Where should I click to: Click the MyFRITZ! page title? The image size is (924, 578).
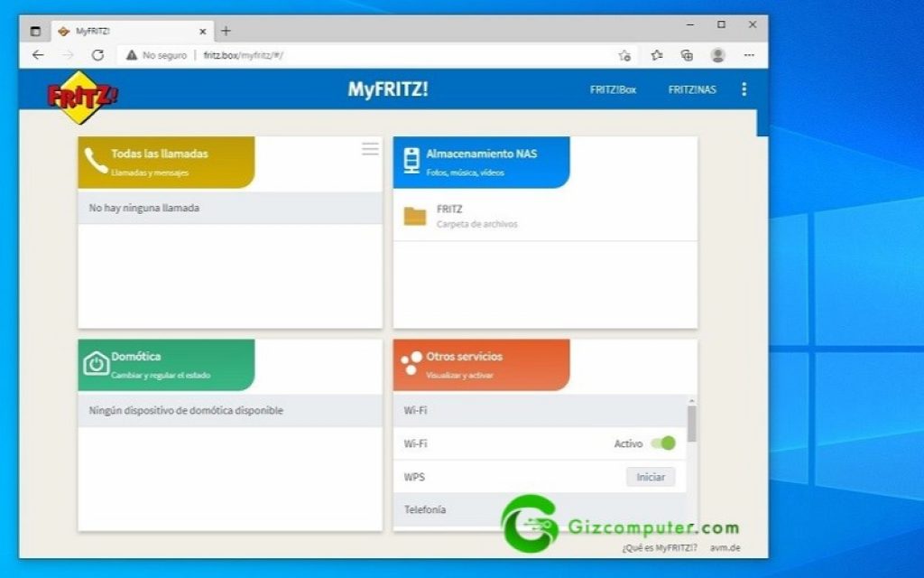tap(388, 89)
